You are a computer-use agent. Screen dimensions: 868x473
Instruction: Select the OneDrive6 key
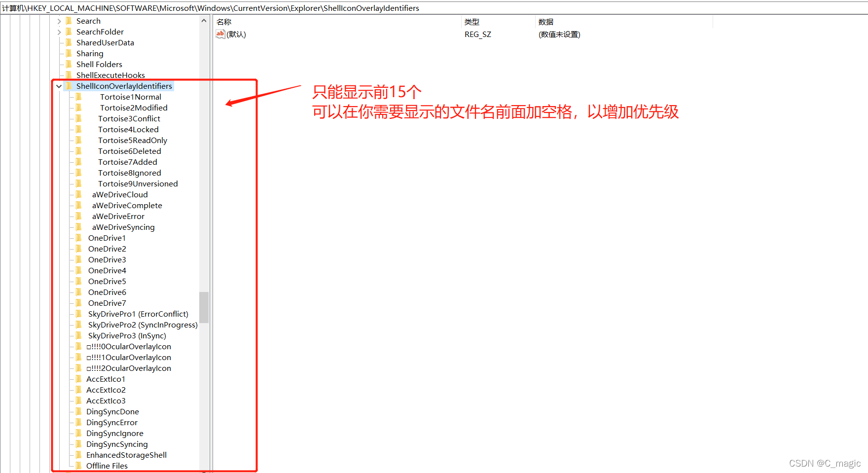click(x=107, y=292)
